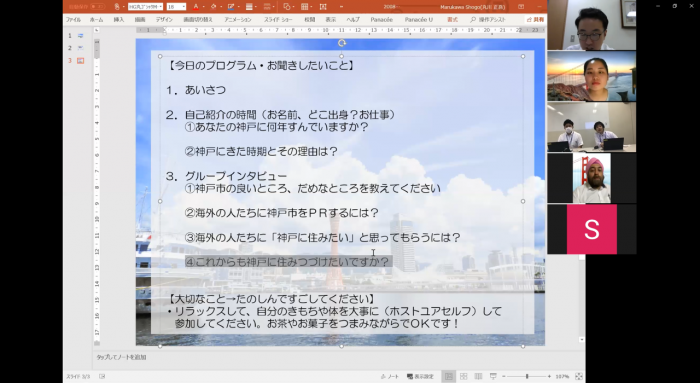Select slide 3 thumbnail in panel
This screenshot has width=700, height=383.
pyautogui.click(x=80, y=60)
